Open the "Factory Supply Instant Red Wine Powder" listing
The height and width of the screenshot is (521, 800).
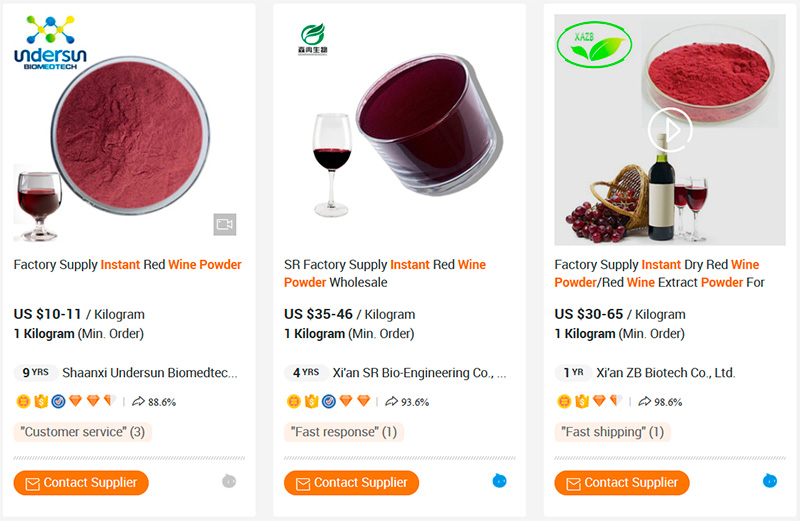click(x=128, y=265)
